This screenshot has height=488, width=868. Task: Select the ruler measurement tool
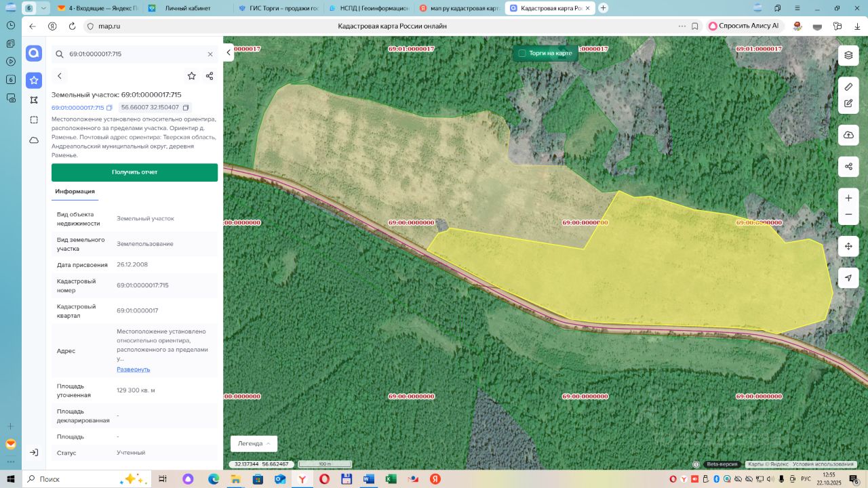[848, 87]
